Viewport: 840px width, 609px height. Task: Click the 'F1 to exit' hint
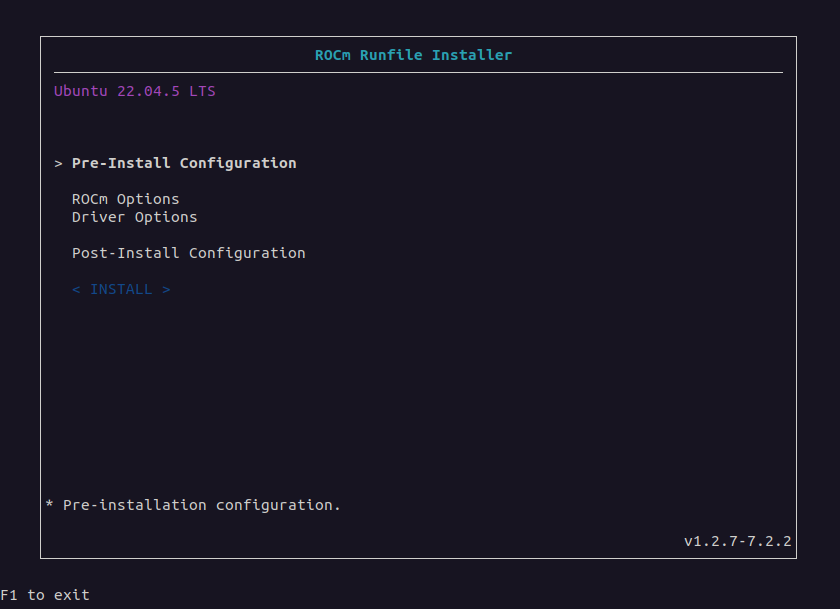click(45, 595)
